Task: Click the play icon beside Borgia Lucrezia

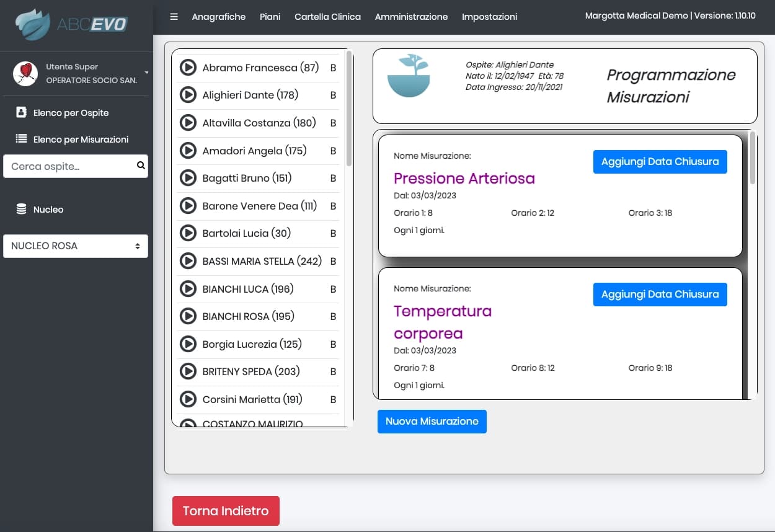Action: coord(188,344)
